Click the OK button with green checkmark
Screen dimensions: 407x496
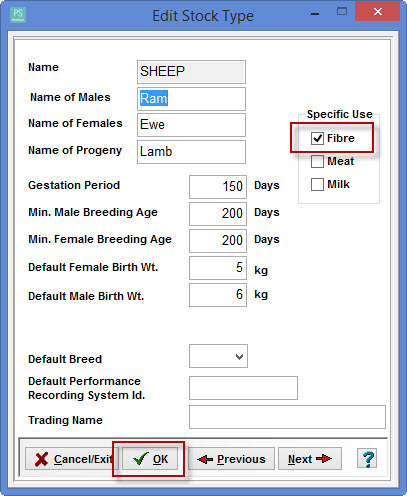[150, 459]
